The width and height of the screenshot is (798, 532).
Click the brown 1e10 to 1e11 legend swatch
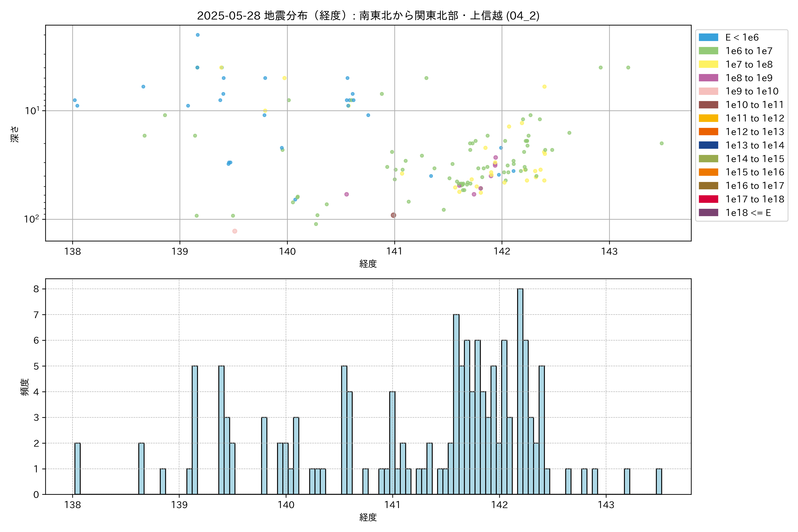click(x=708, y=105)
